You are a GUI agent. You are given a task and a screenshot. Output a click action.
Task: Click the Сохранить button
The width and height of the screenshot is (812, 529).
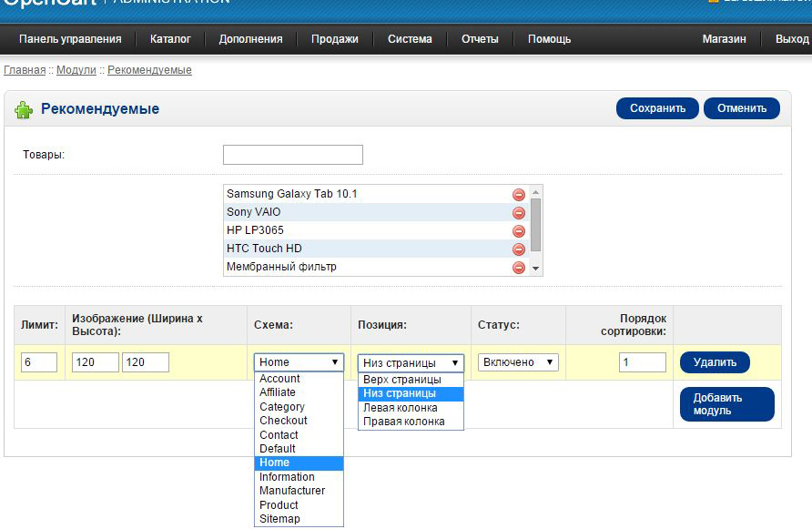click(x=657, y=108)
